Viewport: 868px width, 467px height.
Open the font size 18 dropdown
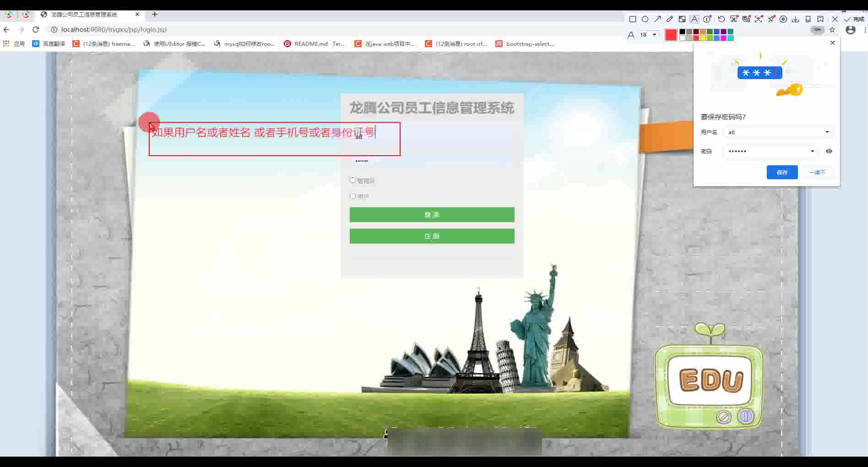[649, 35]
